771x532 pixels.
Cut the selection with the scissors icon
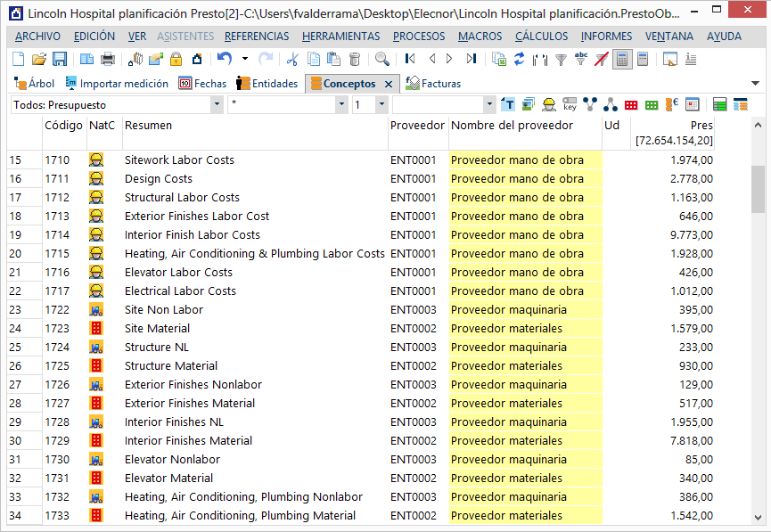coord(292,60)
